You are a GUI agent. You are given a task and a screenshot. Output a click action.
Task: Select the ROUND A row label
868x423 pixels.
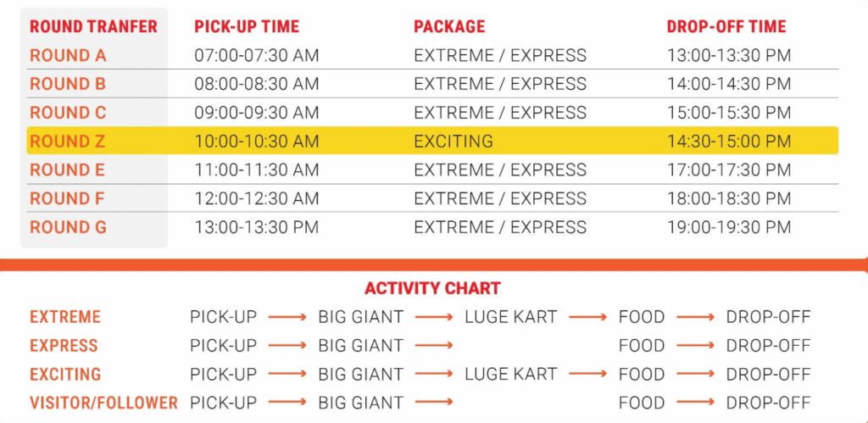(x=68, y=56)
